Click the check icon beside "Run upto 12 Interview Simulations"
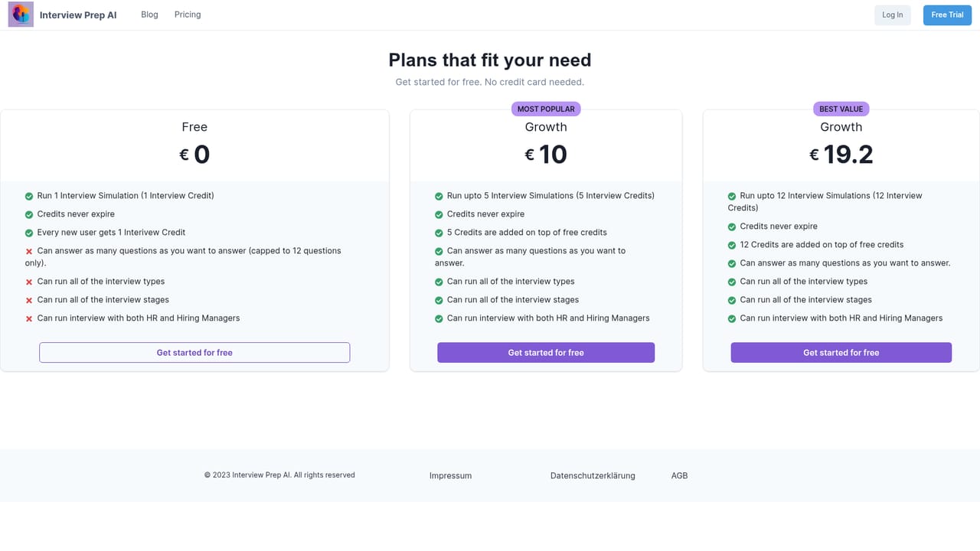This screenshot has height=551, width=980. 732,197
